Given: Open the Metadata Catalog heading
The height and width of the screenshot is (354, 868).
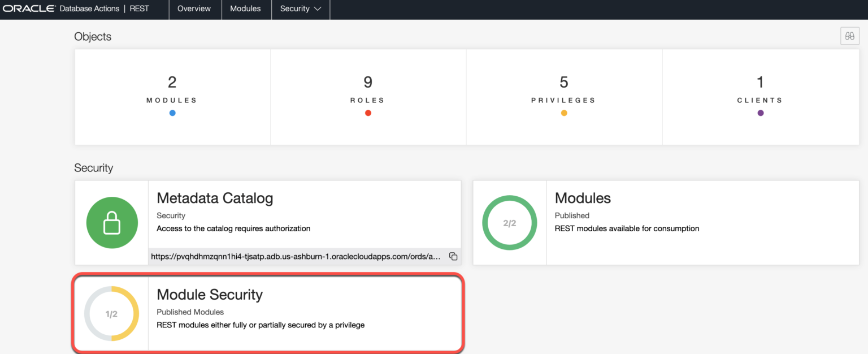Looking at the screenshot, I should (x=215, y=198).
